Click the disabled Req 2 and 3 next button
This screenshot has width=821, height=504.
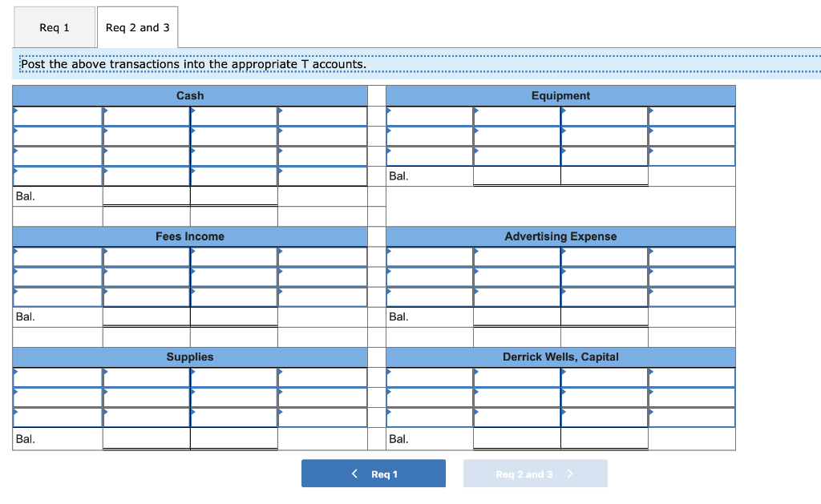[x=535, y=474]
